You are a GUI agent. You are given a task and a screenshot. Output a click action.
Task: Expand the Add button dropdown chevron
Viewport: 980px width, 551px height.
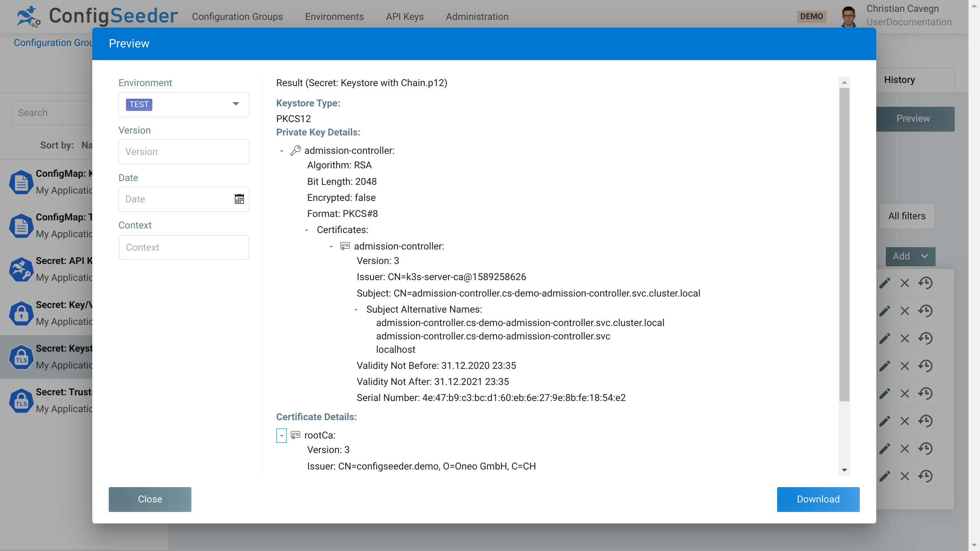tap(925, 256)
